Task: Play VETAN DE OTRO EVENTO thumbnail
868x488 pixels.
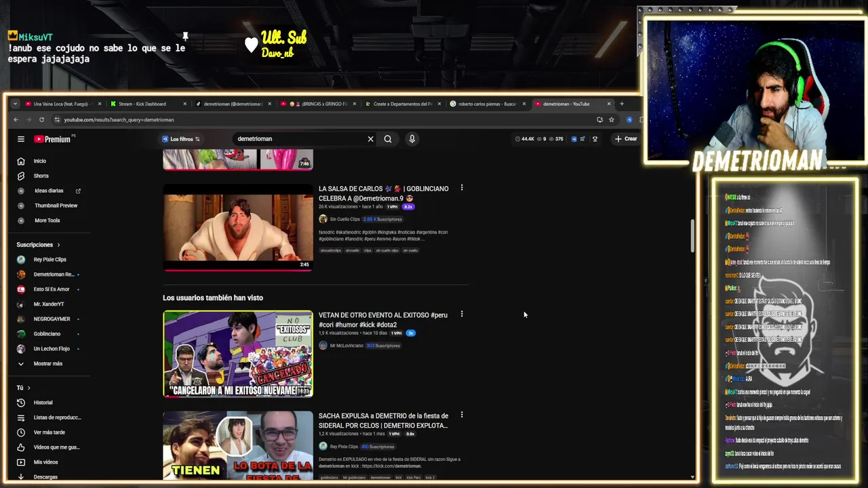Action: click(x=238, y=354)
